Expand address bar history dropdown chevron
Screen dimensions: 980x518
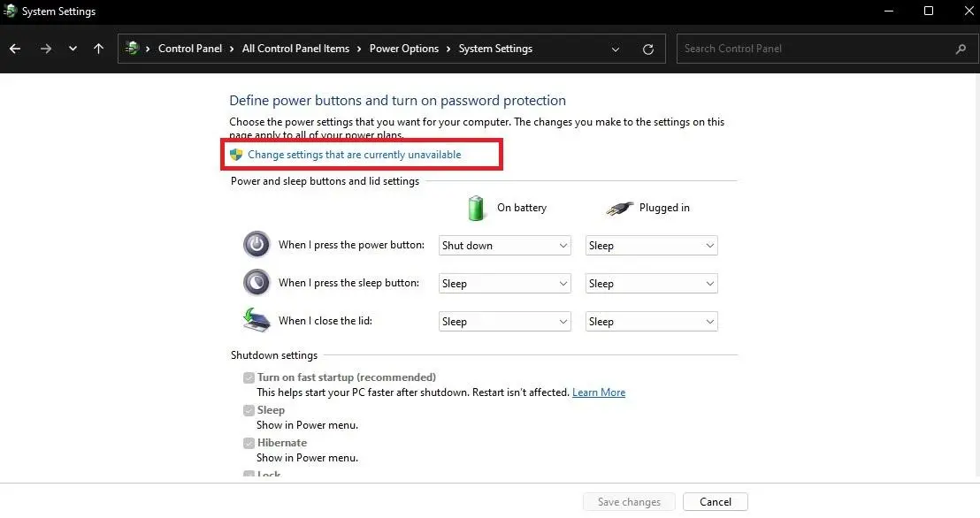pyautogui.click(x=616, y=49)
